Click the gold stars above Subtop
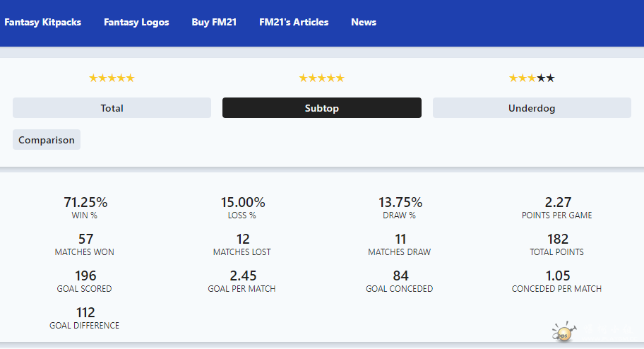Viewport: 644px width, 349px height. point(322,78)
